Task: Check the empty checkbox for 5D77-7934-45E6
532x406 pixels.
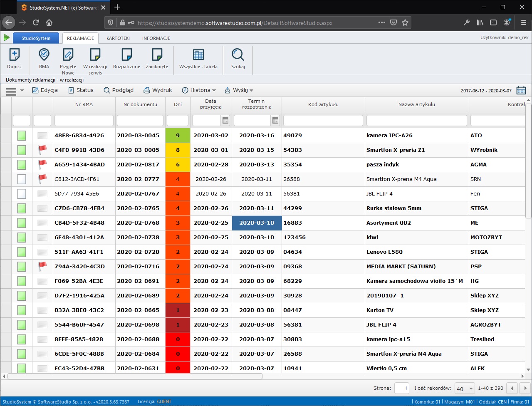Action: pyautogui.click(x=21, y=193)
